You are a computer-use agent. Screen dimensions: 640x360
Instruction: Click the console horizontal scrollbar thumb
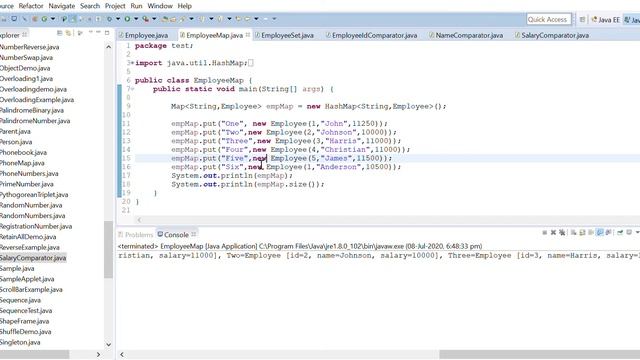pos(540,354)
